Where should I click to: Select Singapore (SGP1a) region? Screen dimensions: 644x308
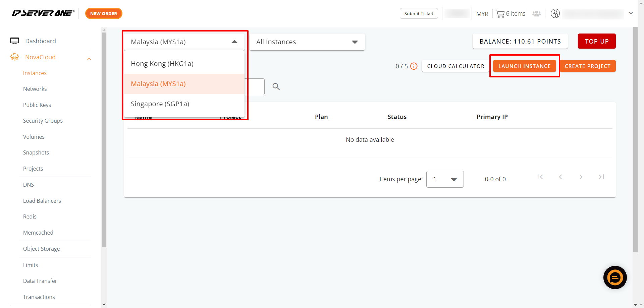point(184,104)
